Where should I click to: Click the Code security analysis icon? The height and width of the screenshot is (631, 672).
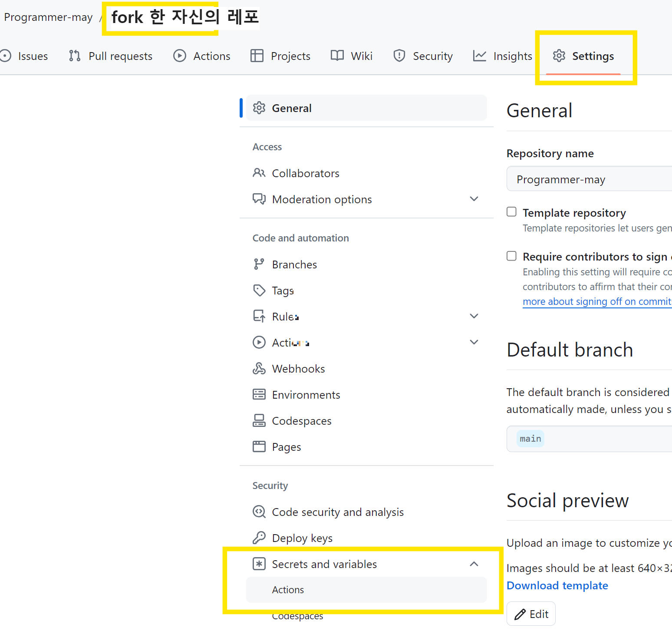click(x=259, y=512)
